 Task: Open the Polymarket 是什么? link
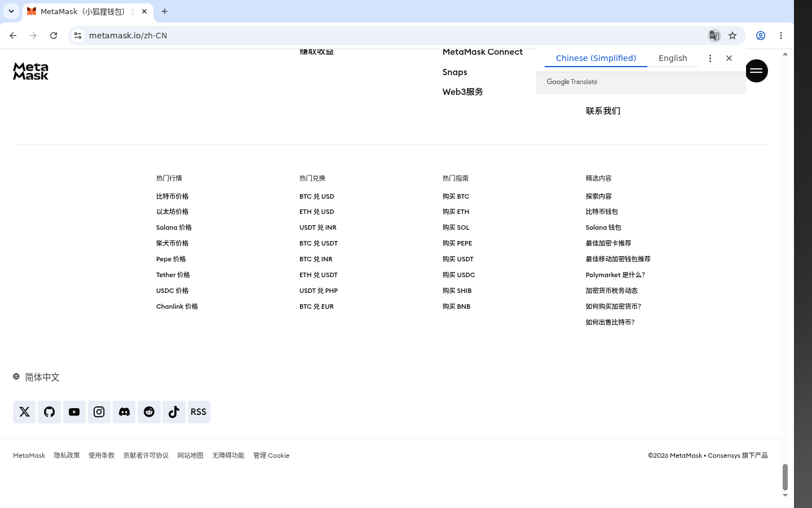pos(615,275)
